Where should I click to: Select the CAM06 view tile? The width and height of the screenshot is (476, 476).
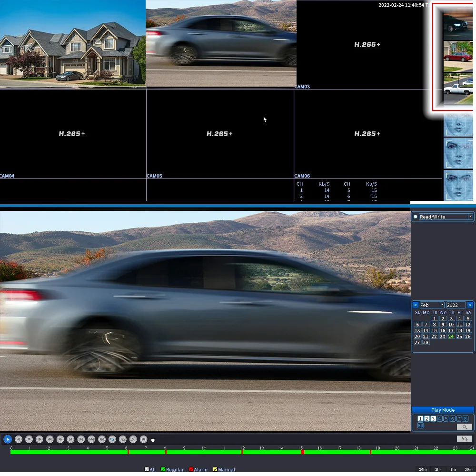(x=367, y=134)
